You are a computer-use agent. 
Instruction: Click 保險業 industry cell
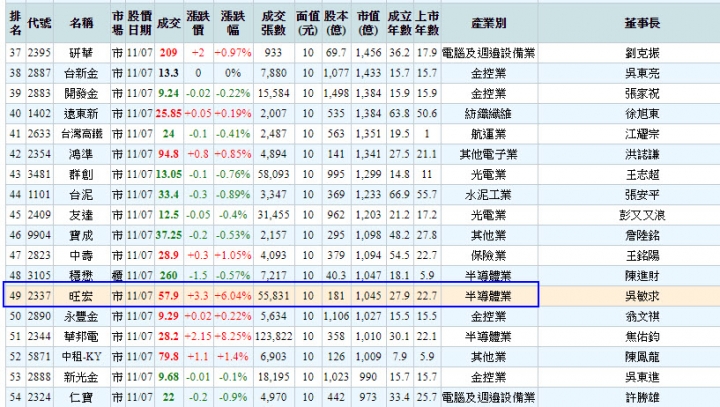[489, 255]
